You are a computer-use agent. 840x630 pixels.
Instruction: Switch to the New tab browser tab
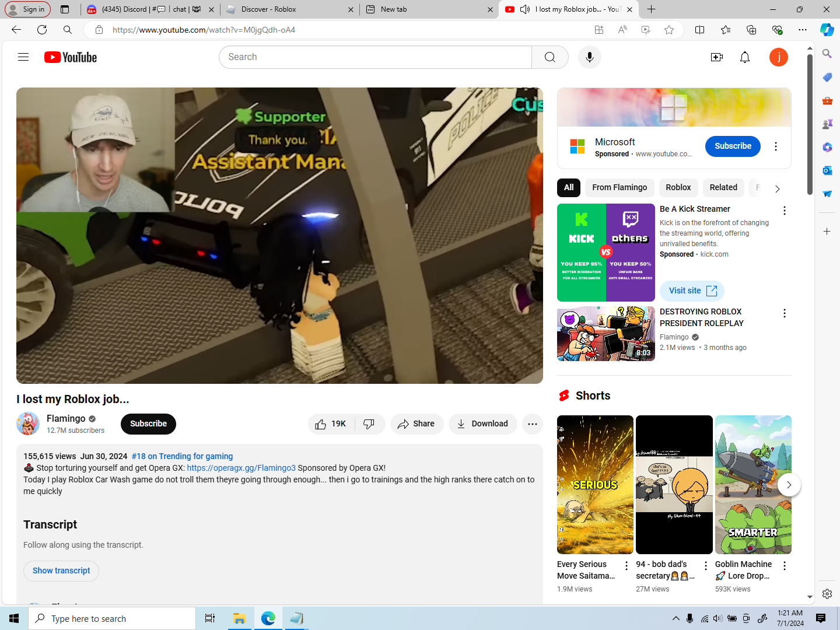click(429, 9)
